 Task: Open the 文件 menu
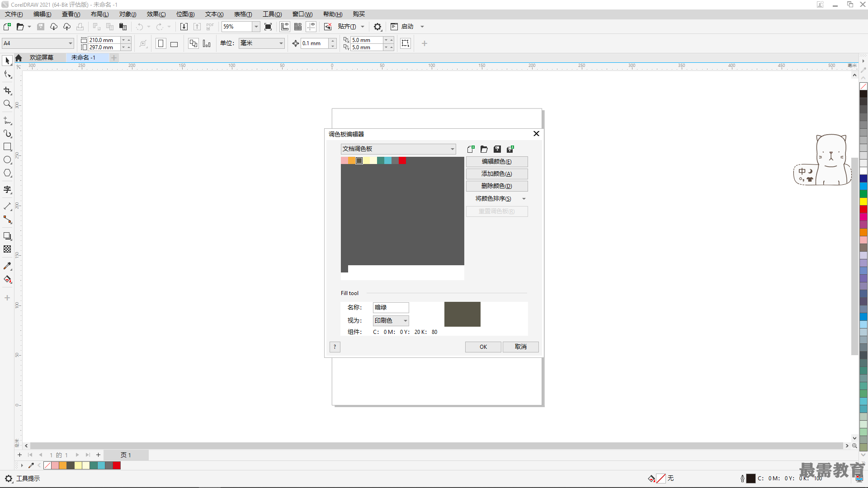[14, 14]
